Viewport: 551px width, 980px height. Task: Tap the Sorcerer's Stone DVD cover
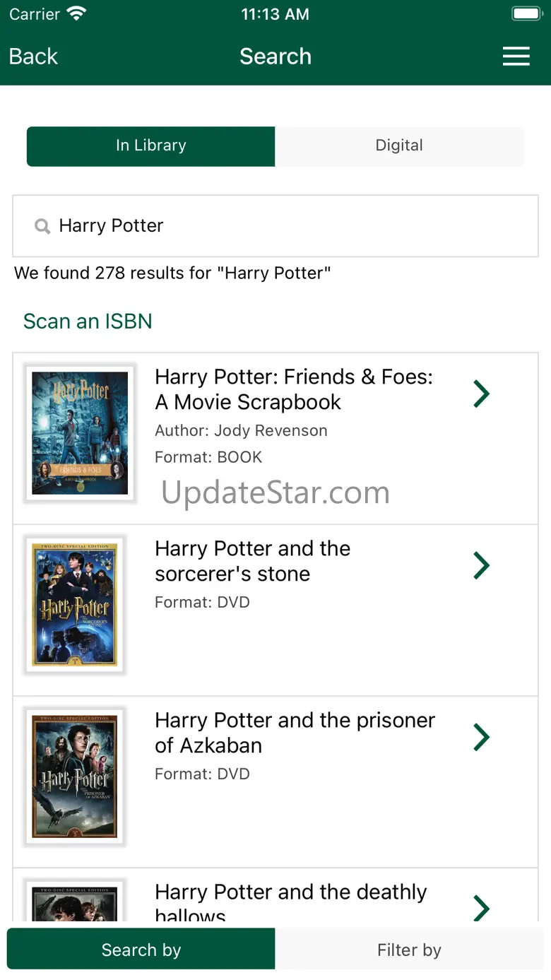(x=75, y=605)
